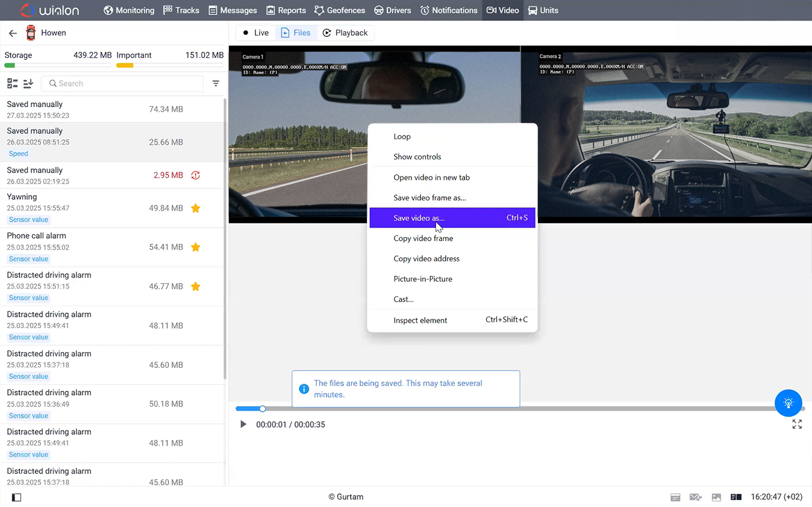Choose Copy video address

[452, 259]
